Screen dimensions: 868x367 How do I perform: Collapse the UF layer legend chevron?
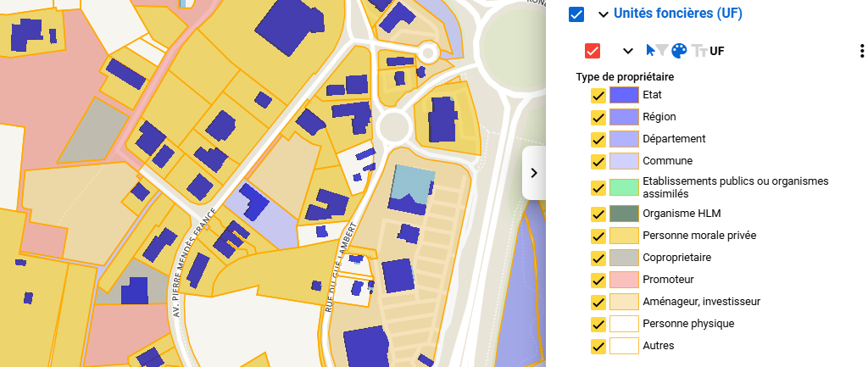(x=628, y=51)
